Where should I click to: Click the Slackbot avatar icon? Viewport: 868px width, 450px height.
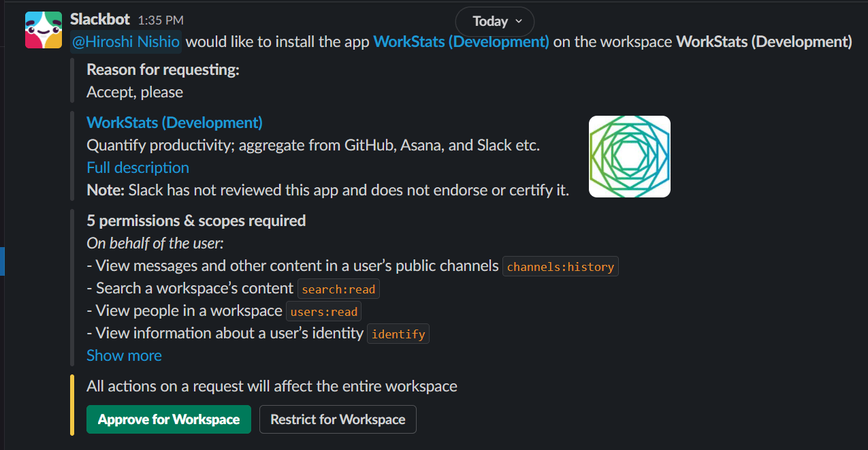pos(44,30)
